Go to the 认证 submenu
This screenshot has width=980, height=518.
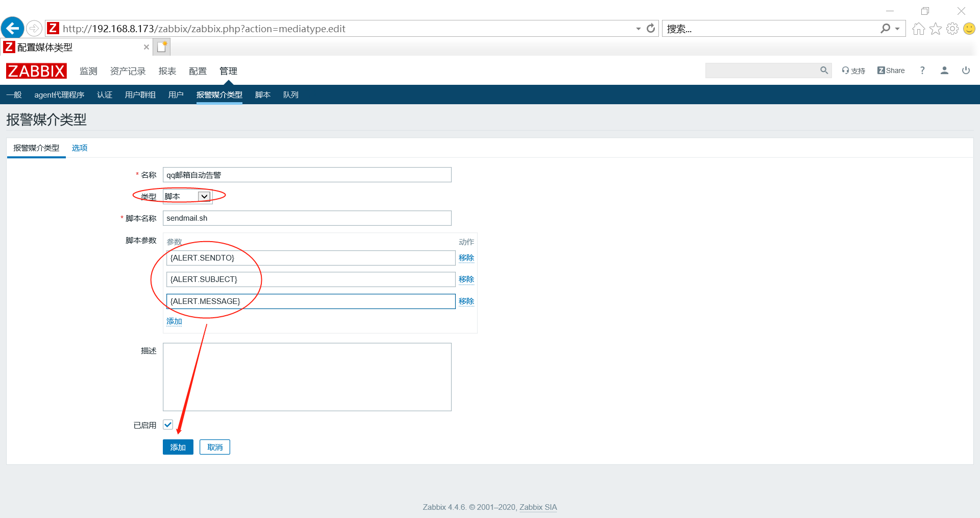pos(105,95)
